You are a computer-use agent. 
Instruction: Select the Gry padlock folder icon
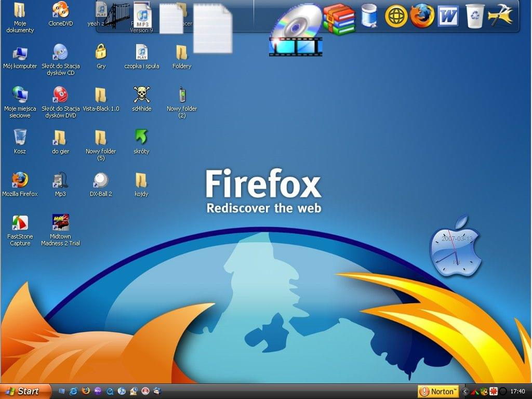click(101, 52)
